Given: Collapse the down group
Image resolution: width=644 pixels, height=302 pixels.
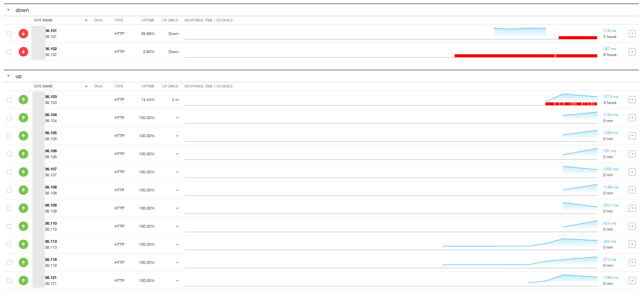Looking at the screenshot, I should (9, 10).
